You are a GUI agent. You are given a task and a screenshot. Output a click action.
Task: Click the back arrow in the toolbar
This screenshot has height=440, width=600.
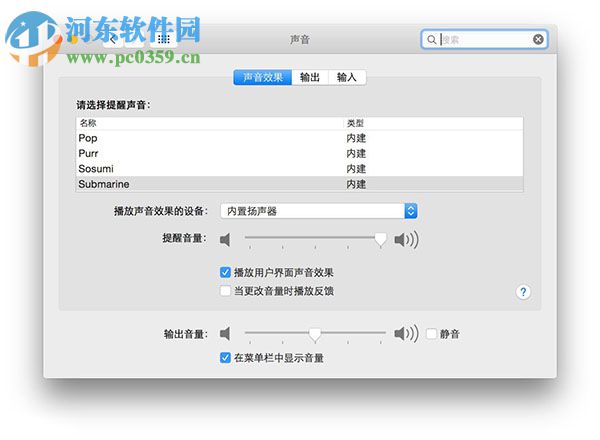click(x=113, y=40)
